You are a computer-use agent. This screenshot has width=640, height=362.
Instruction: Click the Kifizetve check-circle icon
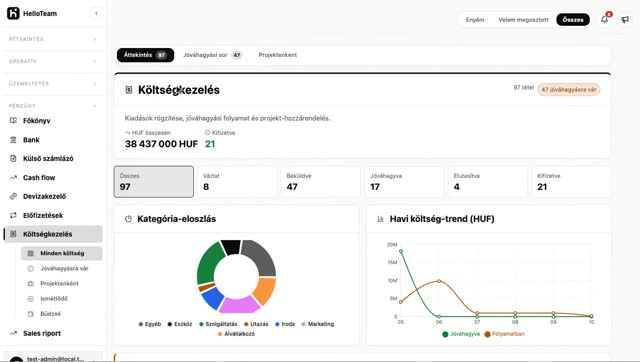207,132
